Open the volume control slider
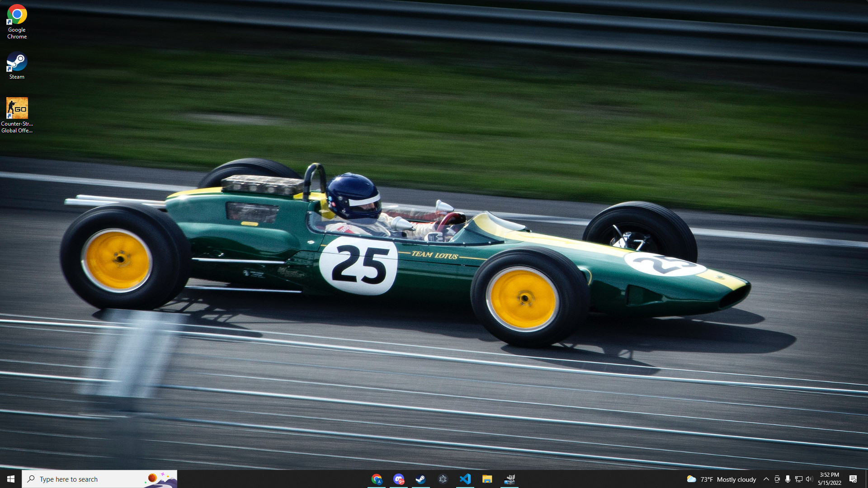Screen dimensions: 868x488 [810, 479]
